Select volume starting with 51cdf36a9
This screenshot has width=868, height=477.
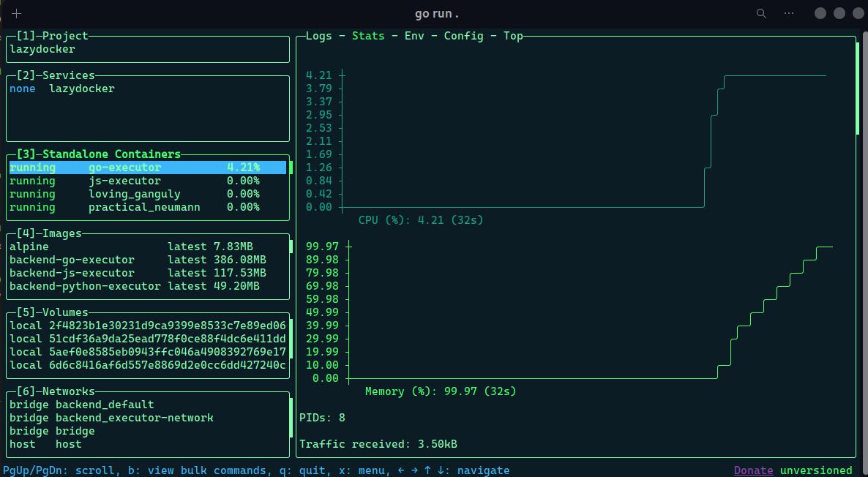click(x=148, y=339)
